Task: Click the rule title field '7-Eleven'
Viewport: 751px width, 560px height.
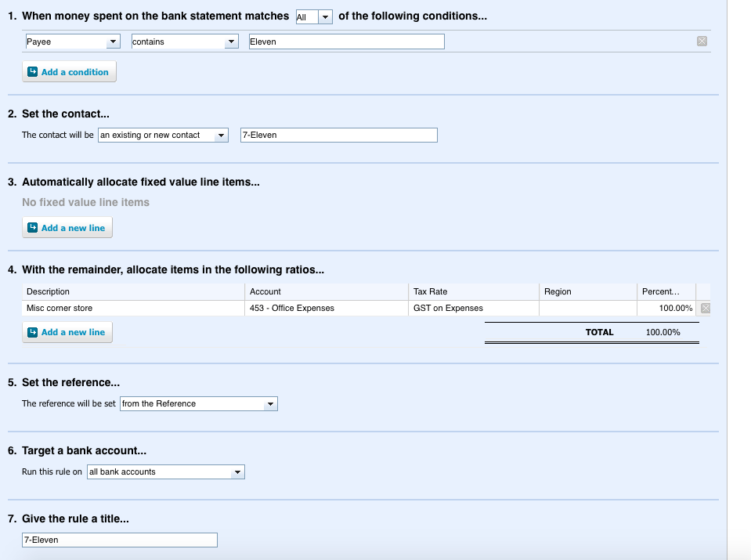Action: (120, 540)
